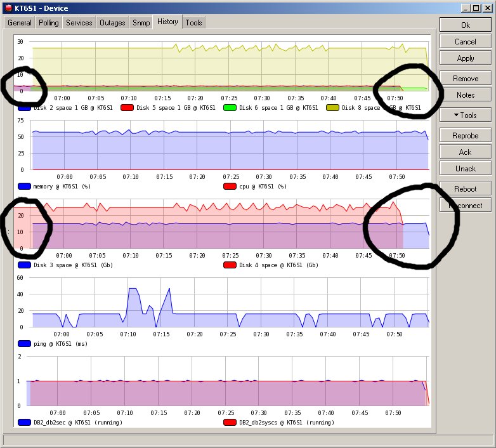Open the Snmp tab
The height and width of the screenshot is (448, 496).
[x=141, y=23]
